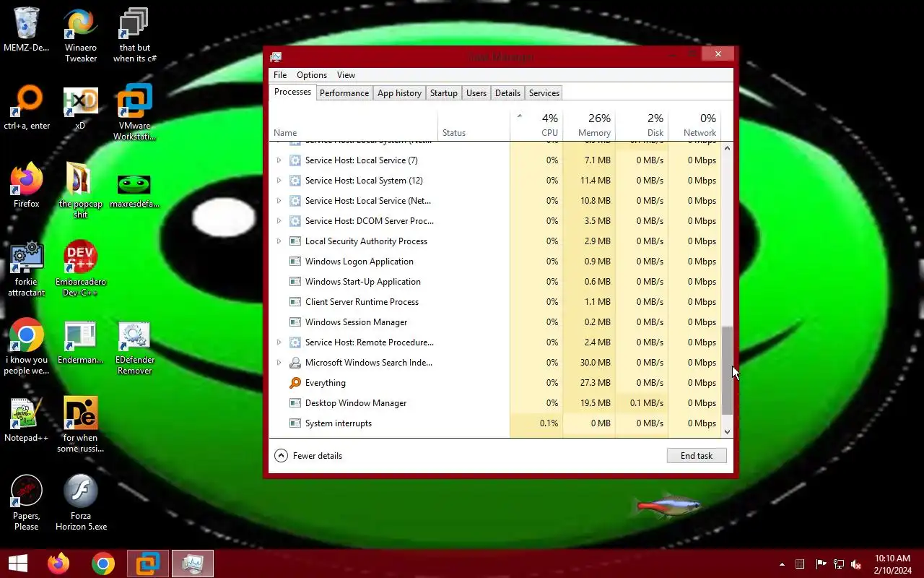Image resolution: width=924 pixels, height=578 pixels.
Task: Click Task Manager taskbar button
Action: click(x=193, y=564)
